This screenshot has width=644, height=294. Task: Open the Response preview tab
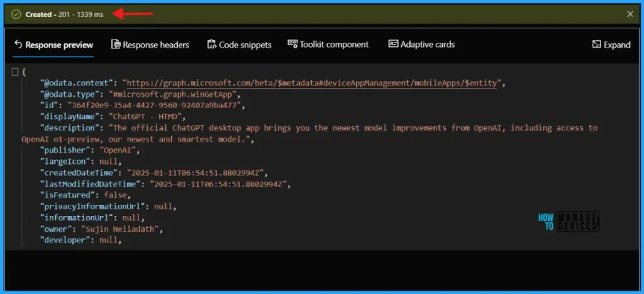coord(53,45)
